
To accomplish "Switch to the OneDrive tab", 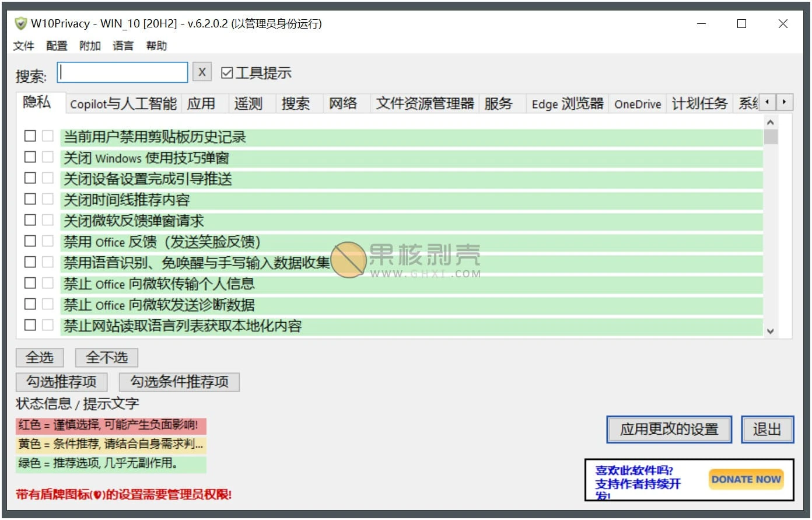I will click(638, 104).
